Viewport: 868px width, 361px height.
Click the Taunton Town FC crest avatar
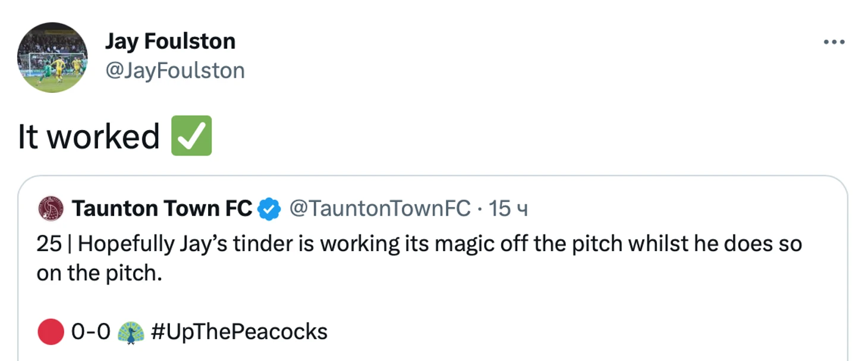pyautogui.click(x=51, y=208)
